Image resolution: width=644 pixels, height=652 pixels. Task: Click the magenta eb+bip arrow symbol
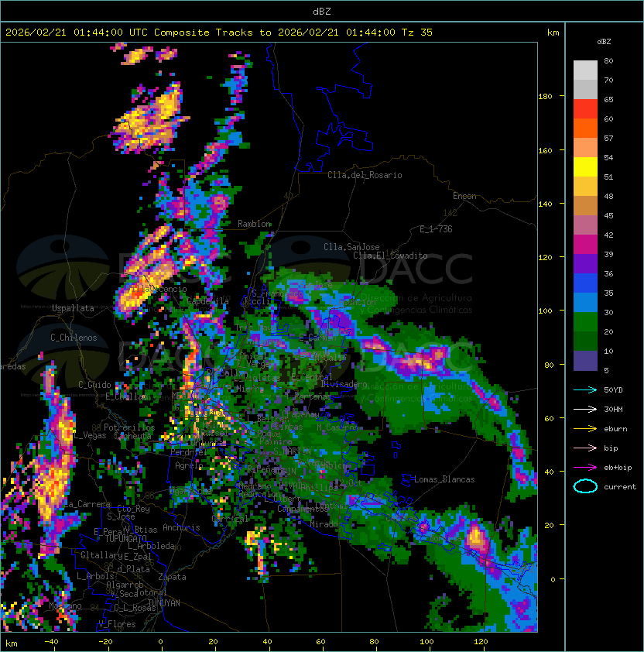click(585, 468)
